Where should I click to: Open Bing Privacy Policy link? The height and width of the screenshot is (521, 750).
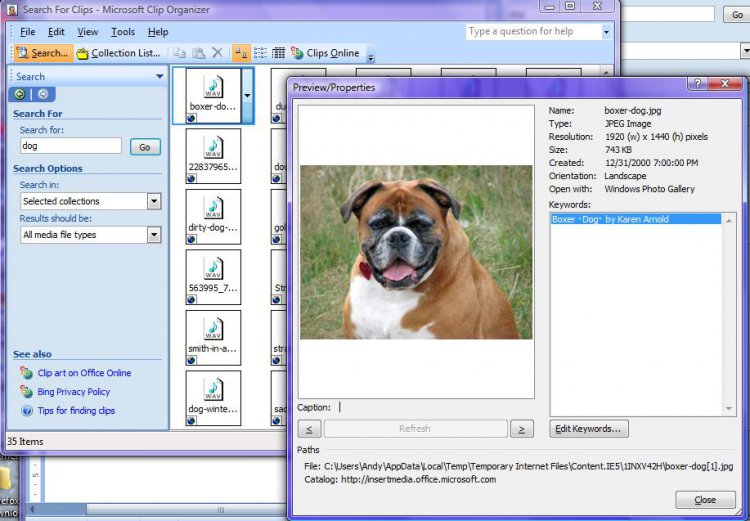[x=74, y=392]
